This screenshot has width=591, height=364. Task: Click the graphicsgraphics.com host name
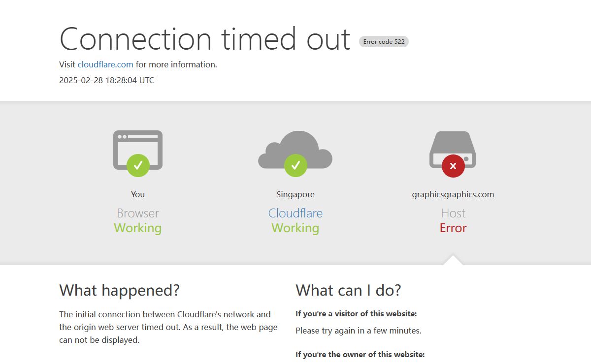tap(453, 194)
